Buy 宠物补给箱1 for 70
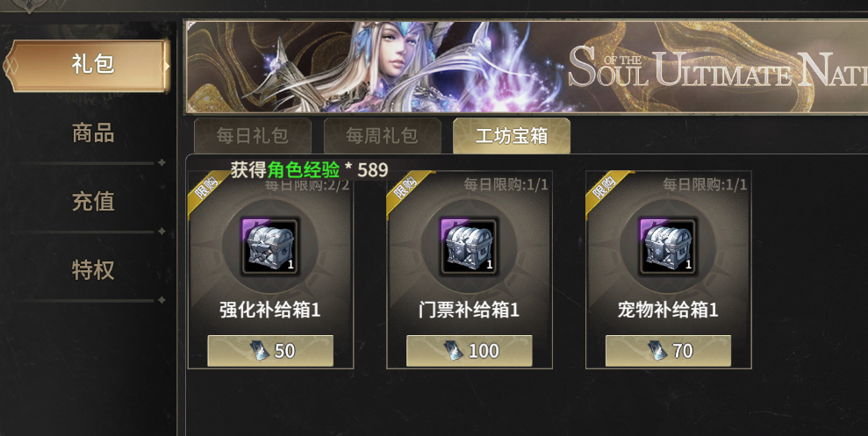This screenshot has width=868, height=436. tap(668, 351)
